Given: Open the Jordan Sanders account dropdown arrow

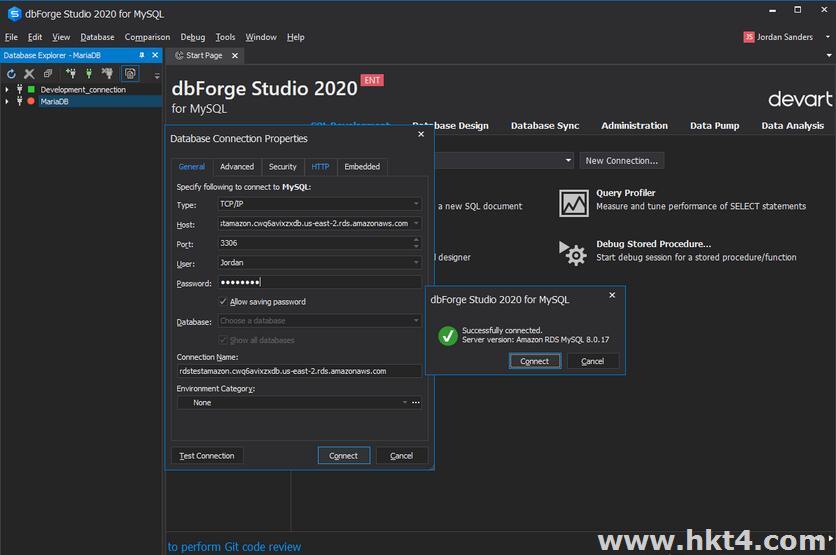Looking at the screenshot, I should click(x=827, y=37).
